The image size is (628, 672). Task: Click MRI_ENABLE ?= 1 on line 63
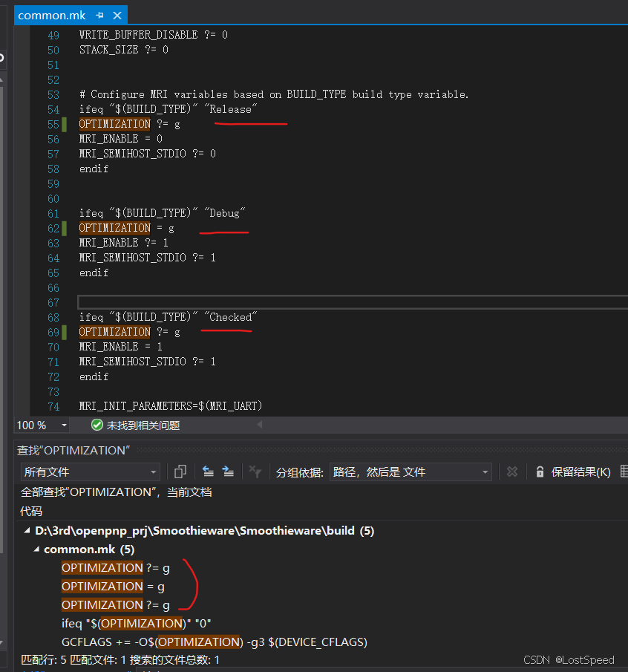click(124, 243)
